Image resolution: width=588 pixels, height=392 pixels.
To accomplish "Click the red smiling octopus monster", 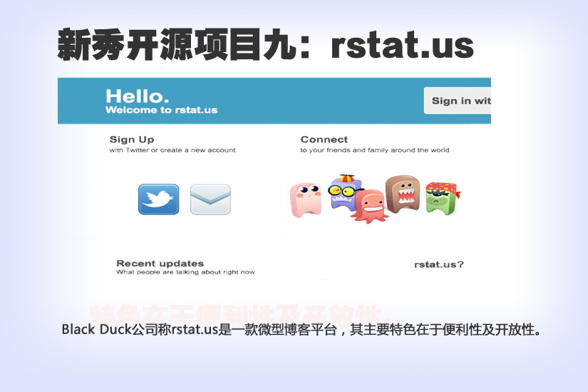I will tap(371, 206).
